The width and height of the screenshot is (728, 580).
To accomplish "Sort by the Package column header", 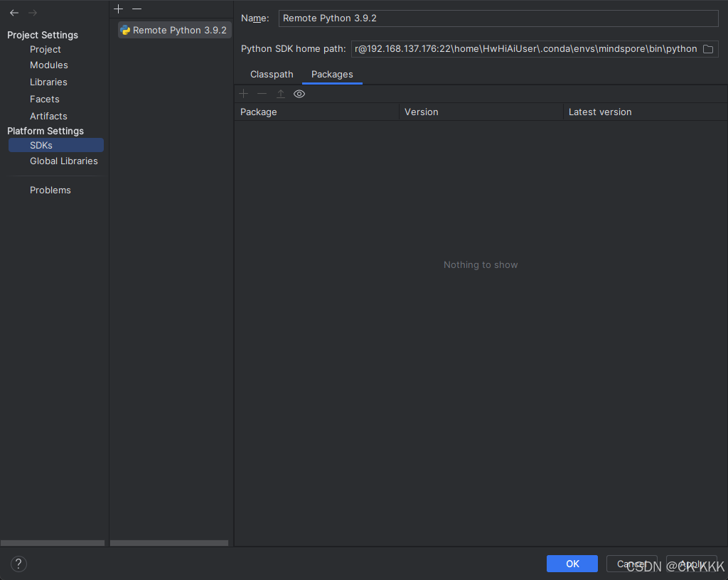I will 316,112.
